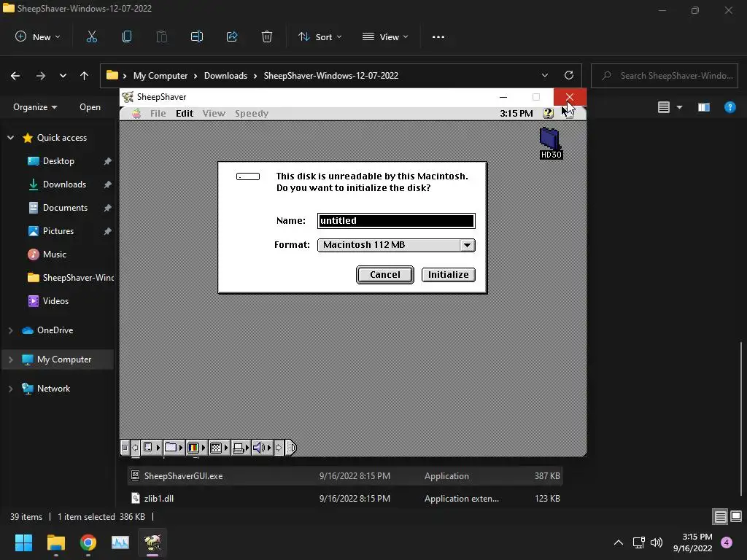Viewport: 747px width, 560px height.
Task: Collapse the Control Strip using end tab
Action: pos(290,448)
